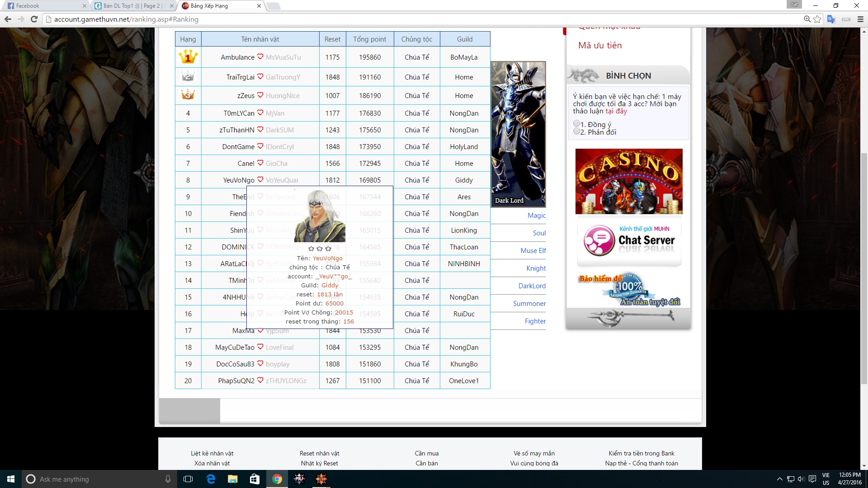
Task: Open Microsoft Edge from the taskbar
Action: click(211, 479)
